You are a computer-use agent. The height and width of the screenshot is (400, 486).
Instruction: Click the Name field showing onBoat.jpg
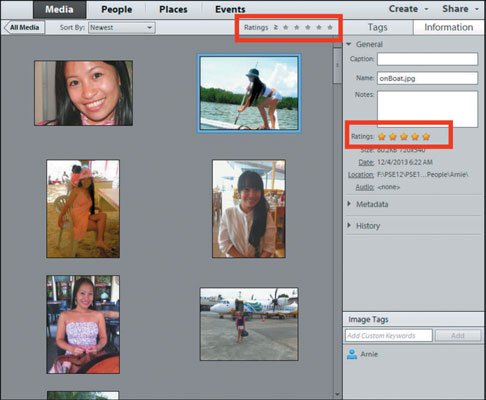coord(427,78)
